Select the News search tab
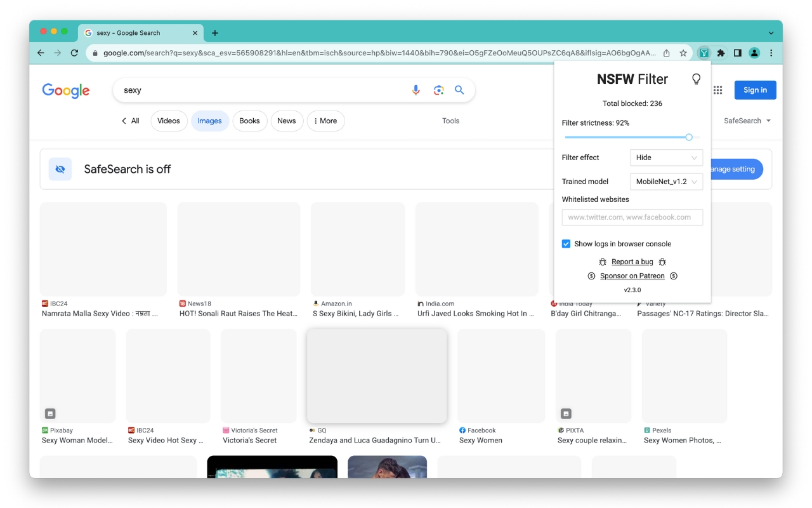The height and width of the screenshot is (508, 812). pos(286,121)
